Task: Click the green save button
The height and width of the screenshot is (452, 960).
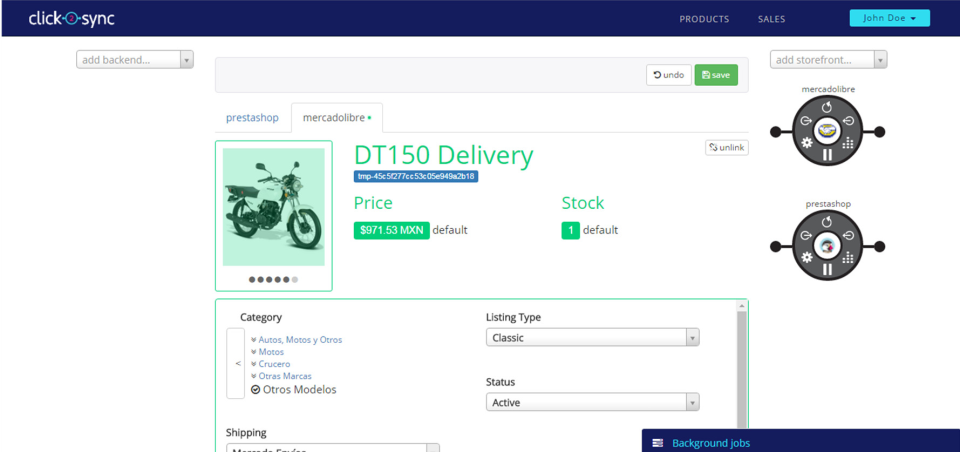Action: [716, 75]
